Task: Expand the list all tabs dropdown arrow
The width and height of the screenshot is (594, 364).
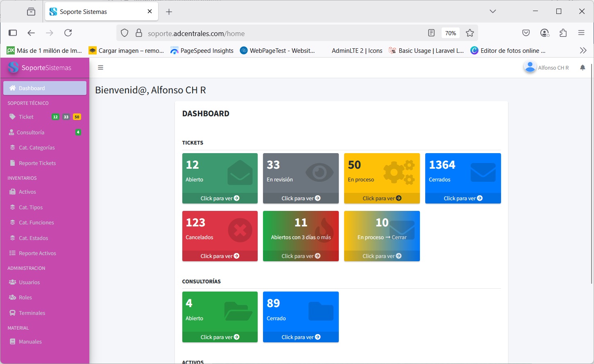Action: coord(492,11)
